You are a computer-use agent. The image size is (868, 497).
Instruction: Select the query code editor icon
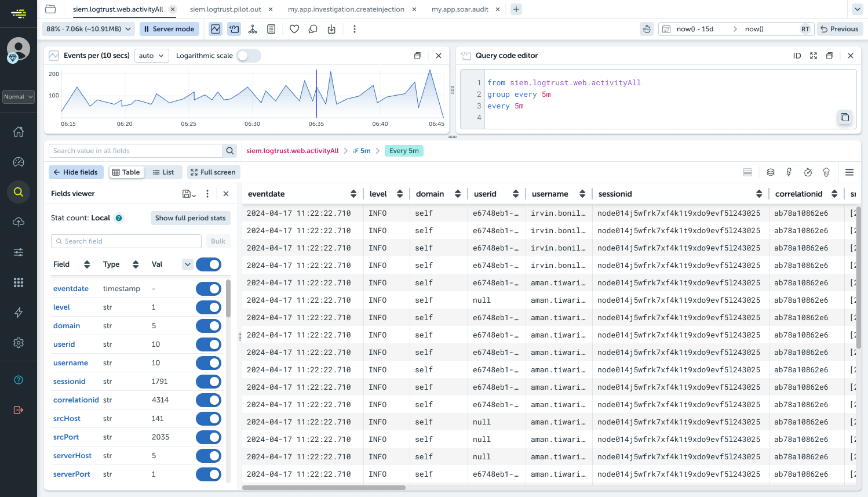coord(234,28)
